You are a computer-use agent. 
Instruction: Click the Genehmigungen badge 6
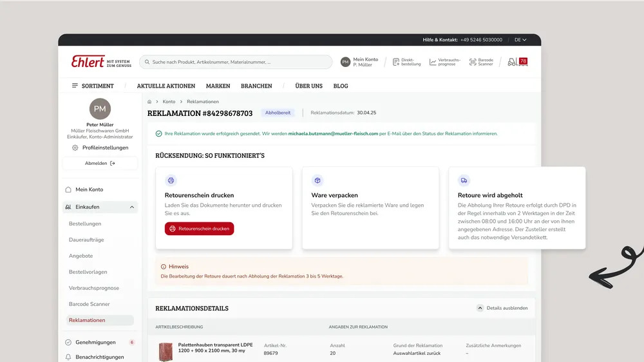point(132,342)
